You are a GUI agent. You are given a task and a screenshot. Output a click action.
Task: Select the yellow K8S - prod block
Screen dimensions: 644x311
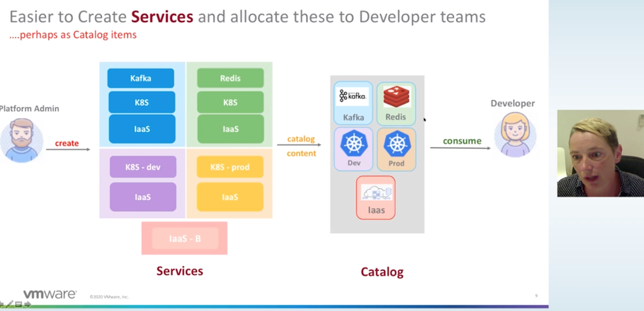click(230, 167)
